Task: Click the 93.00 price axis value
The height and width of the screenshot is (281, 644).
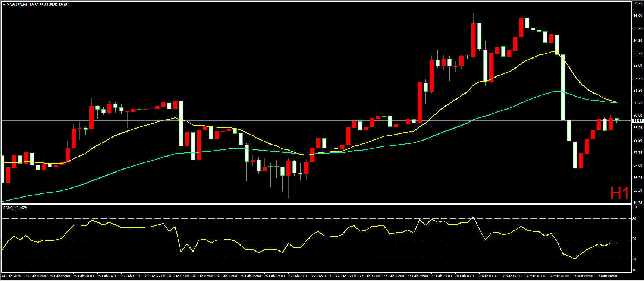Action: point(637,66)
